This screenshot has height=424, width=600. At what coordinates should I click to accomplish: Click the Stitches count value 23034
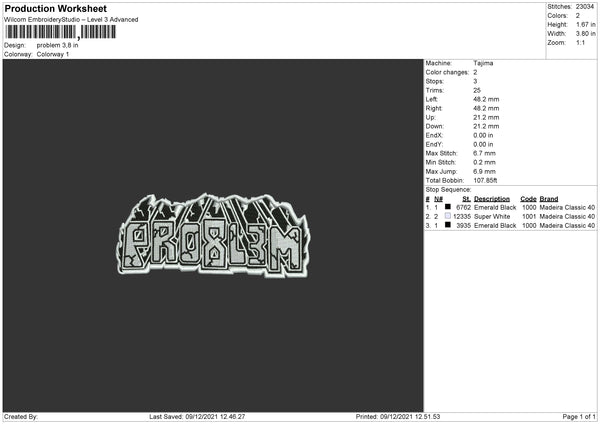click(x=585, y=7)
